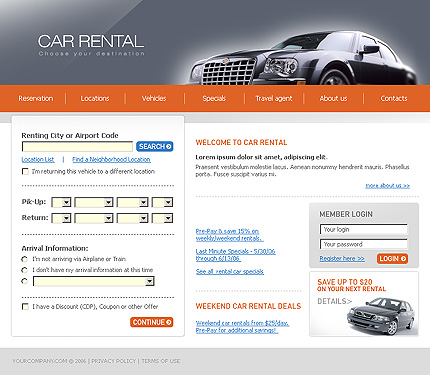
Task: Click the blue SEARCH button
Action: [x=154, y=146]
